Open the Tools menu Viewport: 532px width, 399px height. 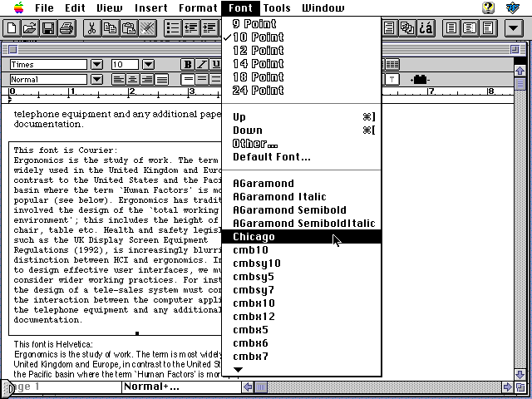[x=277, y=7]
